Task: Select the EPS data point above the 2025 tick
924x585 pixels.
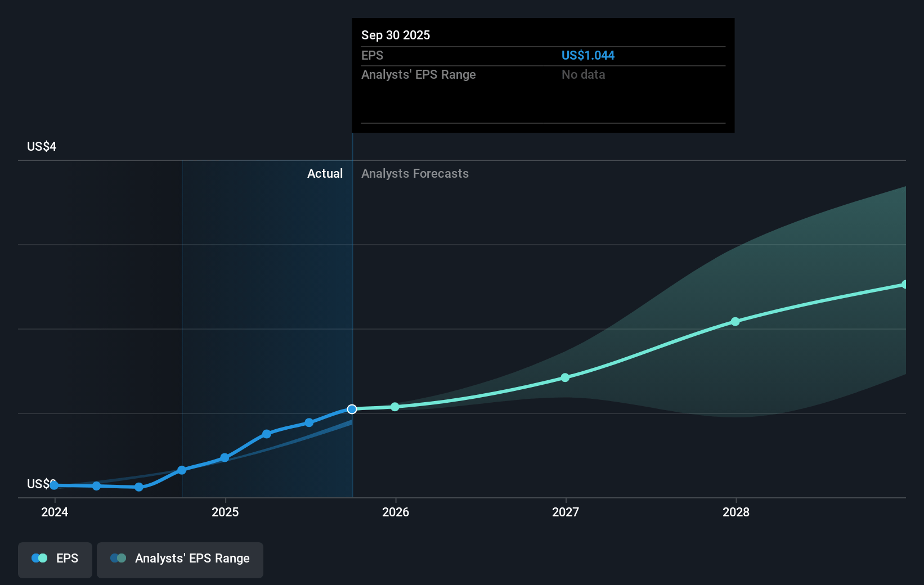Action: pyautogui.click(x=225, y=458)
